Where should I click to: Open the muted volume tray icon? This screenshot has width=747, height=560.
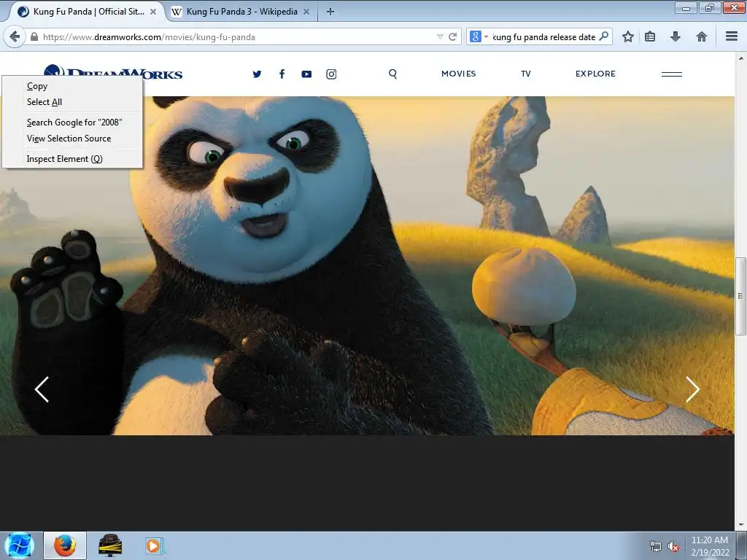673,546
